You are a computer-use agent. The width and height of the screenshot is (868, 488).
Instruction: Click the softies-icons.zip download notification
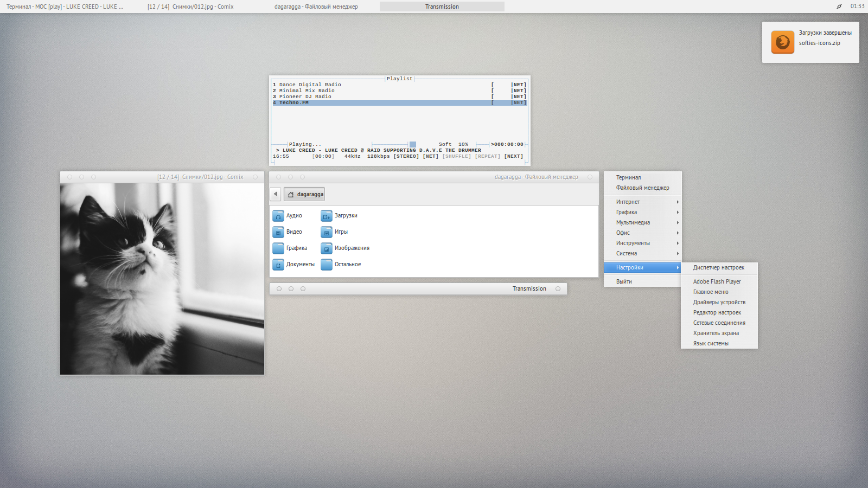pos(810,42)
